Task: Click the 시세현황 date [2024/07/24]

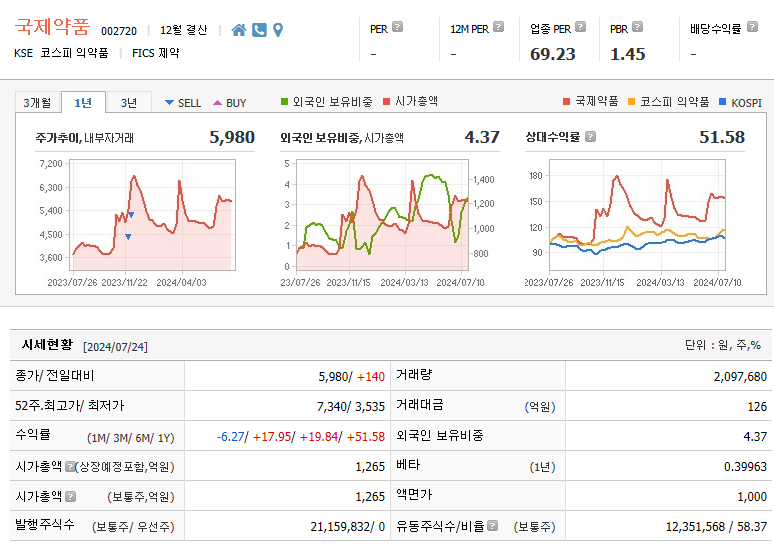Action: (116, 347)
